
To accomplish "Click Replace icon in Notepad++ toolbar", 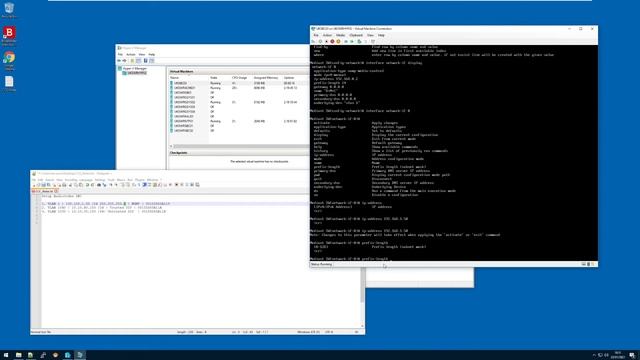I will coord(104,185).
